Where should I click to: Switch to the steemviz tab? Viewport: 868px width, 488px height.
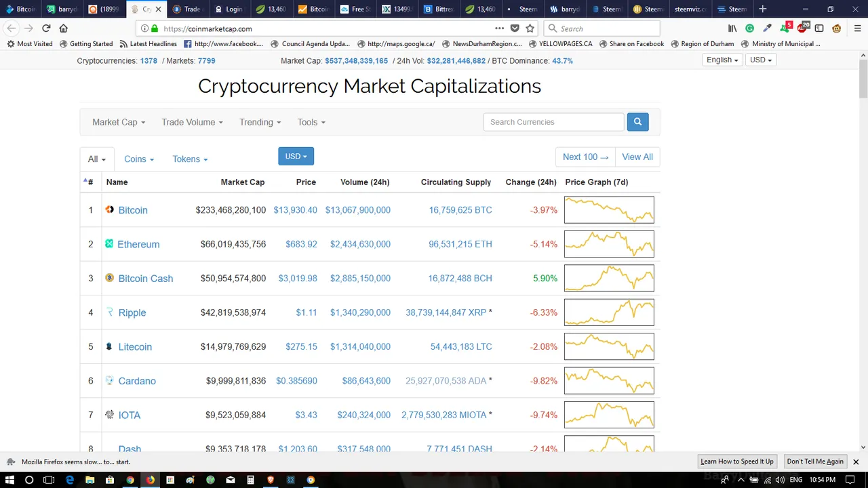point(690,9)
